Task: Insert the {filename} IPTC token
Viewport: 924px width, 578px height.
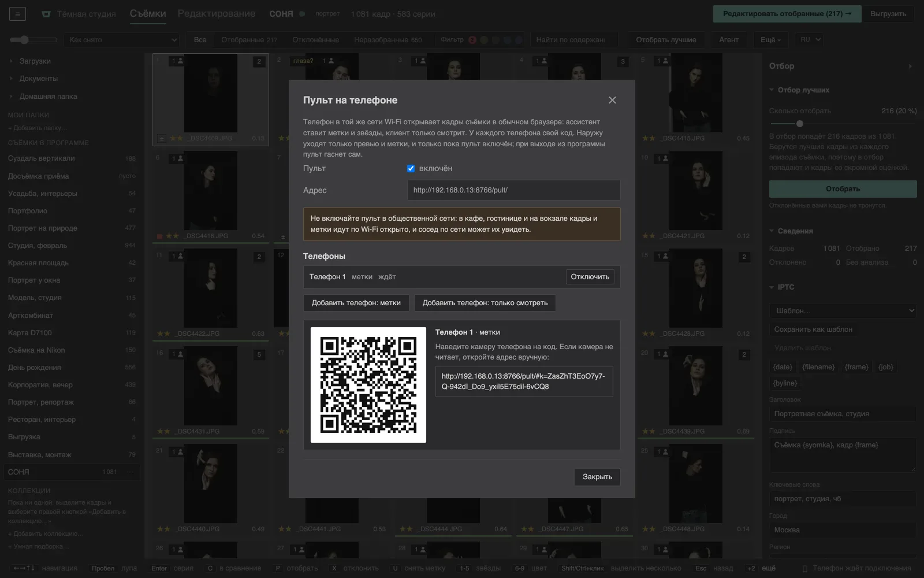Action: (x=818, y=367)
